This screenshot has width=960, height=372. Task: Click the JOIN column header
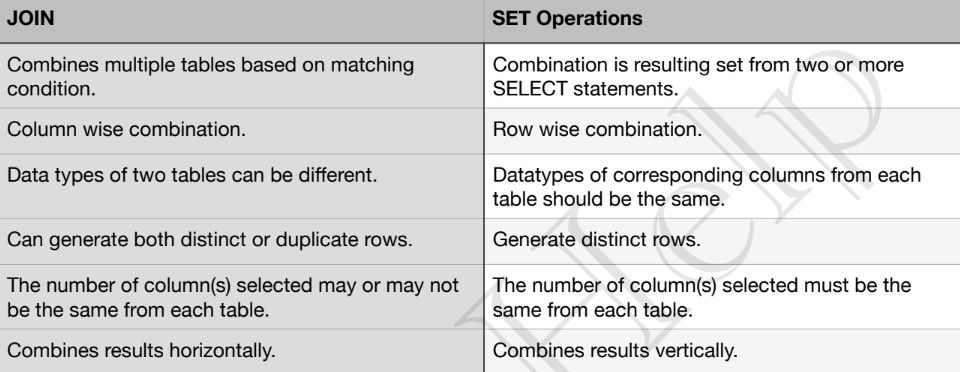pyautogui.click(x=242, y=21)
